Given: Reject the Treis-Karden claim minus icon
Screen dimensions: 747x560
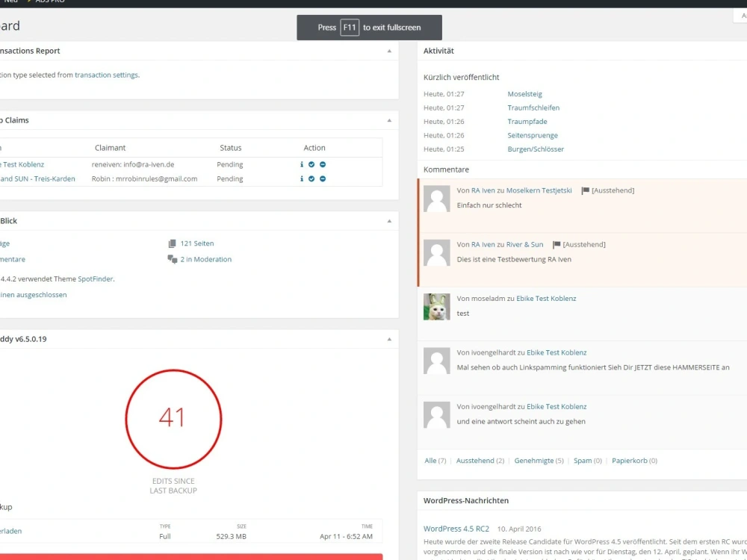Looking at the screenshot, I should click(323, 178).
